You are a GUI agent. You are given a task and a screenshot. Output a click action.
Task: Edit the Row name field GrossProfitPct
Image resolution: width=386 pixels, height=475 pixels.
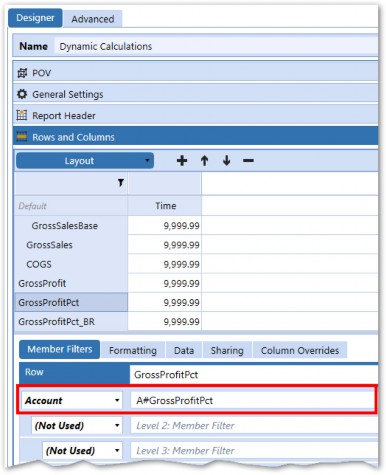(254, 375)
